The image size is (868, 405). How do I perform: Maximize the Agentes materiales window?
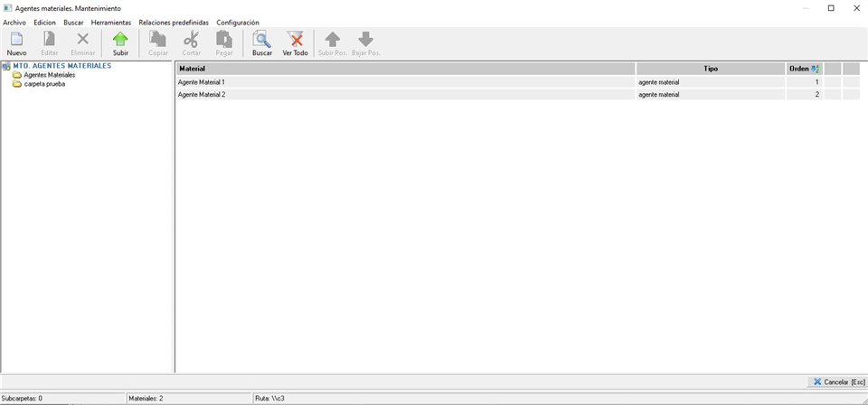[831, 8]
